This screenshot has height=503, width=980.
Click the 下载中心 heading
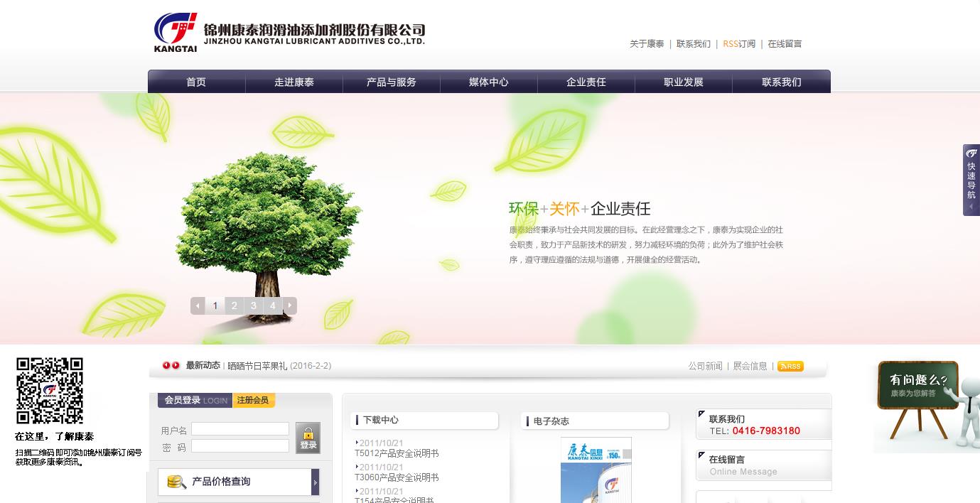(381, 420)
